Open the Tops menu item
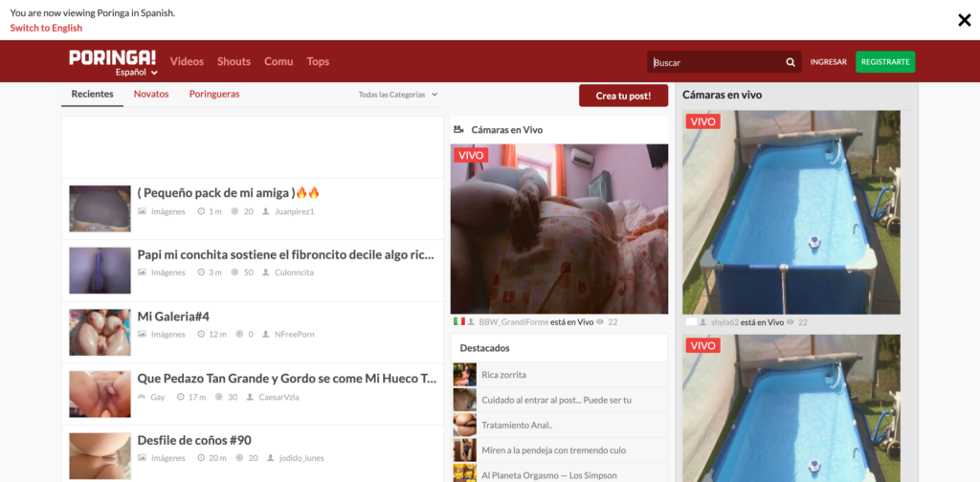The width and height of the screenshot is (980, 482). click(318, 61)
